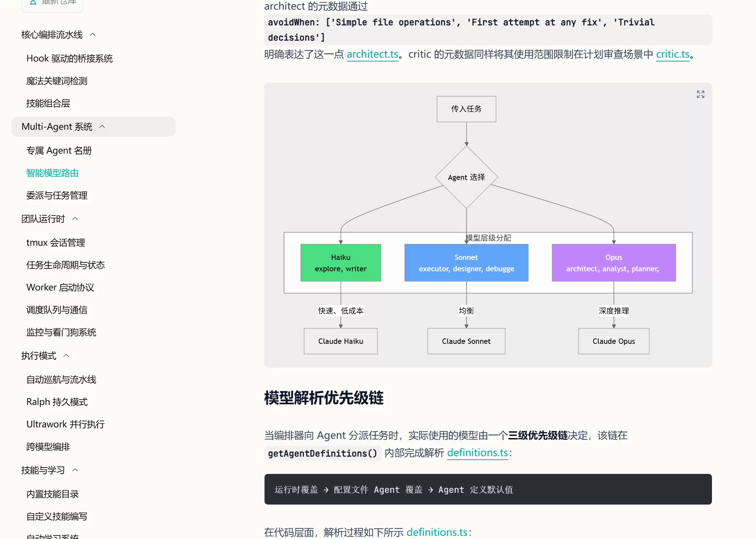The width and height of the screenshot is (756, 539).
Task: Open the definitions.ts link below 模型解析优先级链
Action: tap(477, 453)
